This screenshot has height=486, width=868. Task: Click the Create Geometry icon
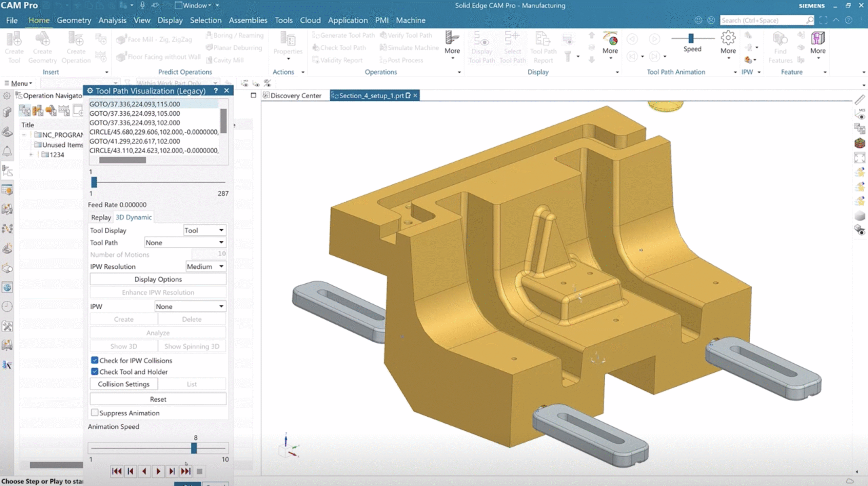point(42,43)
